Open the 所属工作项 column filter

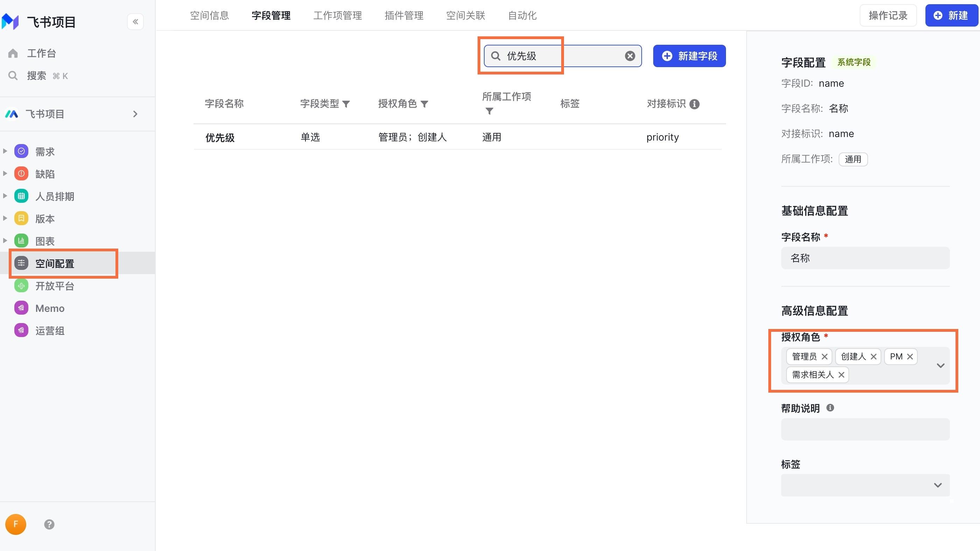(x=489, y=111)
